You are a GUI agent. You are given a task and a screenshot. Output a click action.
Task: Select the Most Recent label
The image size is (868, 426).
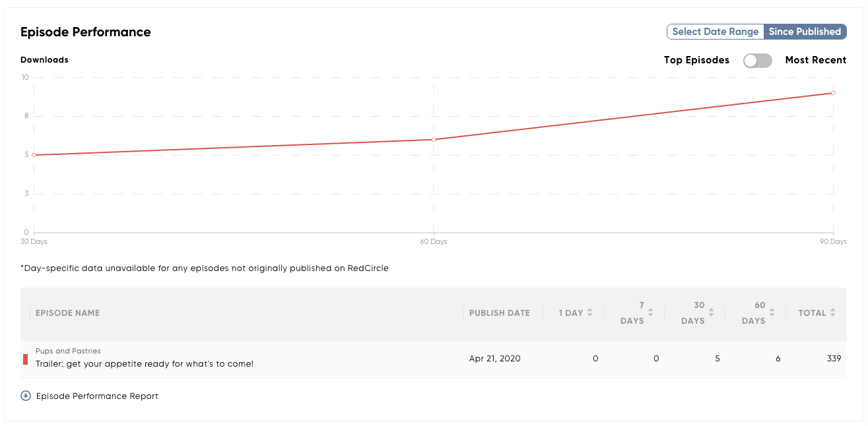coord(816,60)
